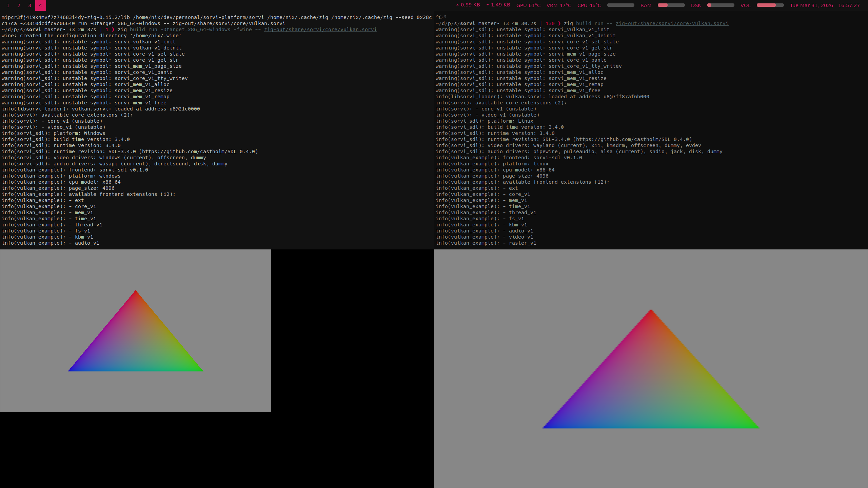Switch to workspace 2
The image size is (868, 488).
pos(19,5)
